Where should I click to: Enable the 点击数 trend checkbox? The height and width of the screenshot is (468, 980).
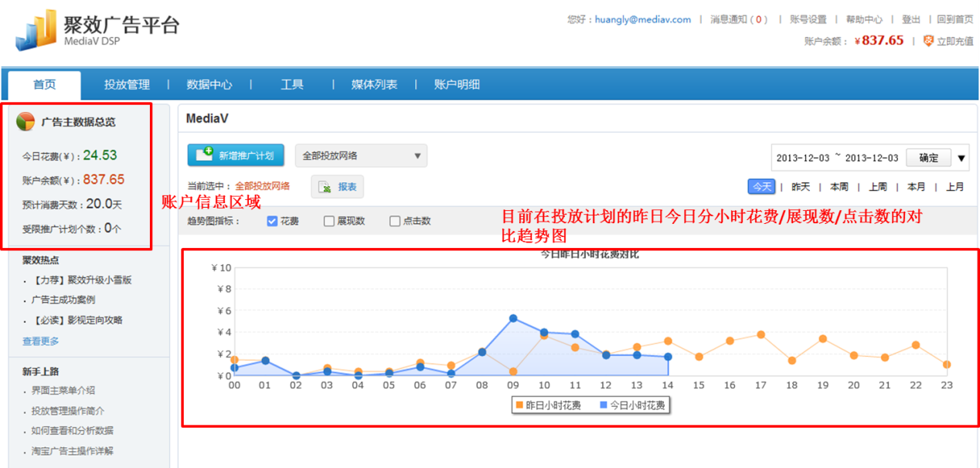click(395, 221)
